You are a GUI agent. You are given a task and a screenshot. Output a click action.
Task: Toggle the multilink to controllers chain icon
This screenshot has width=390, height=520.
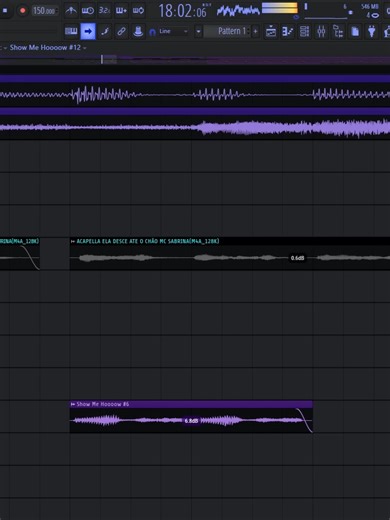click(x=121, y=31)
